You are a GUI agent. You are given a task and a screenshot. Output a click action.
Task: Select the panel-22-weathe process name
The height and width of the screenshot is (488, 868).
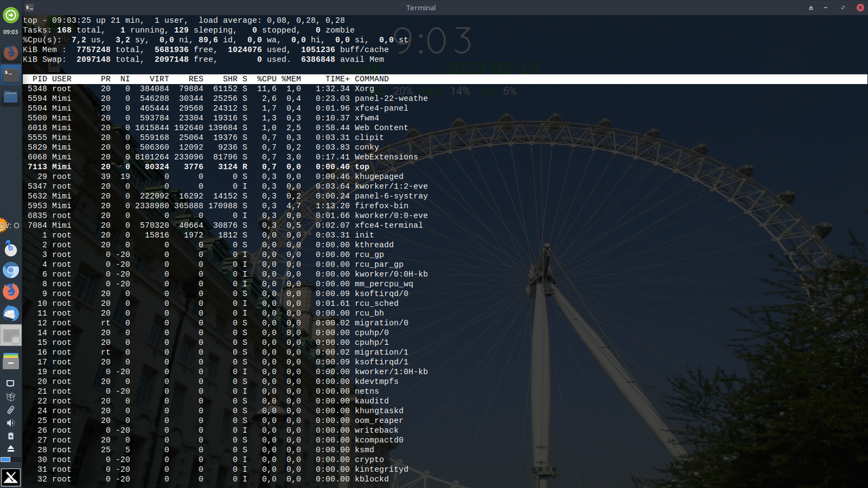(391, 98)
